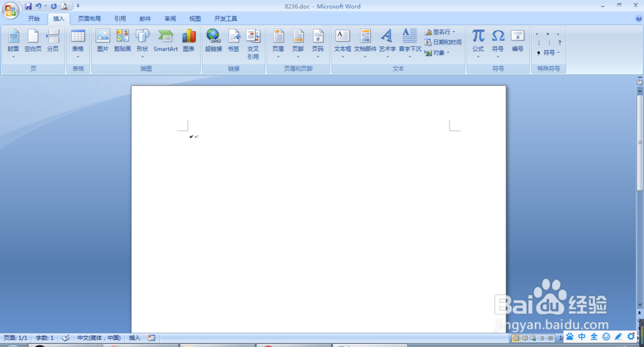
Task: Switch to the Page Layout (页面布局) tab
Action: coord(90,19)
